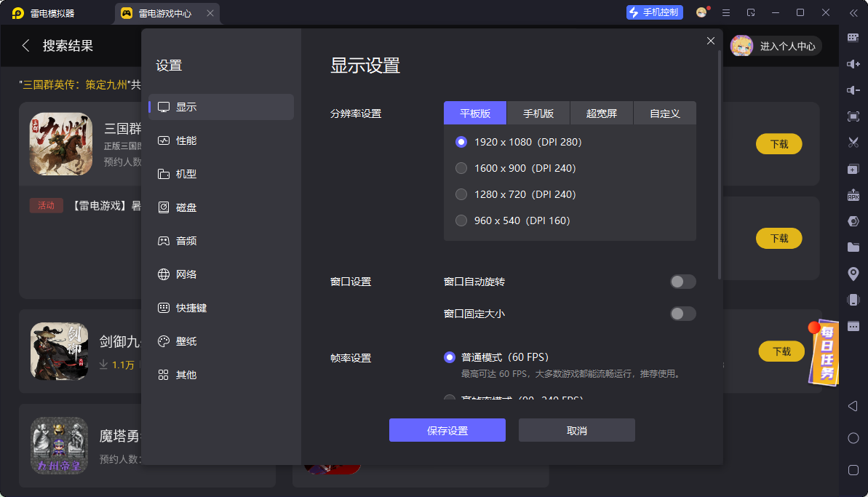Click the hexagon icon below the APK icon

pos(853,221)
